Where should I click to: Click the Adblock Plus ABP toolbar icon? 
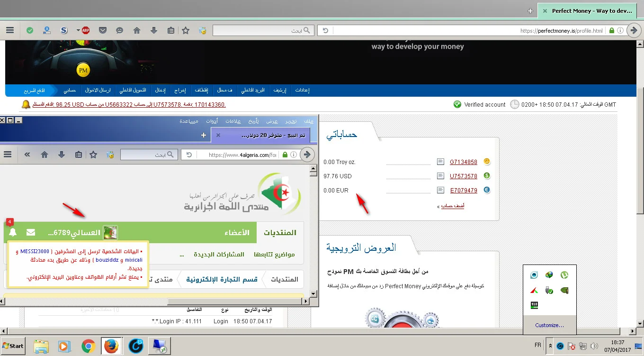click(x=86, y=30)
